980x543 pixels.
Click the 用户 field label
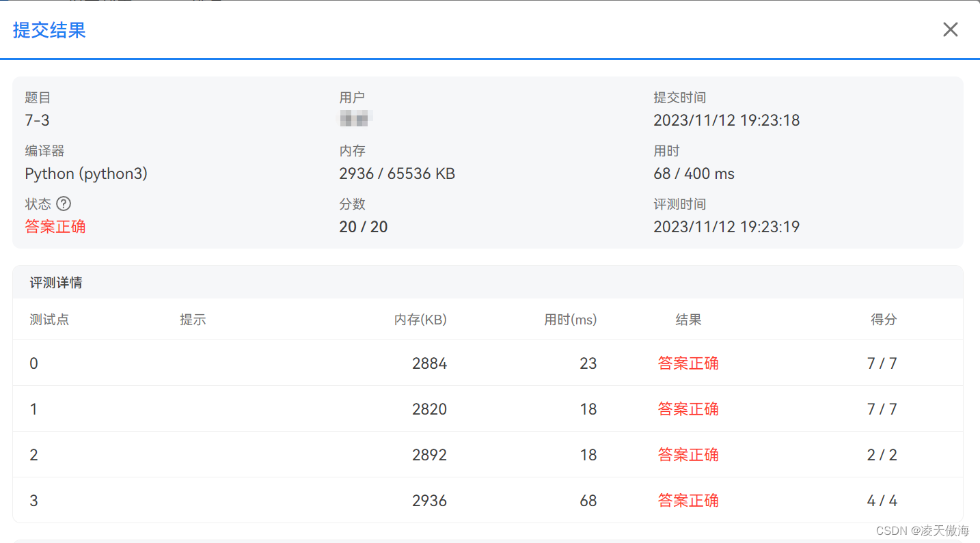click(352, 98)
